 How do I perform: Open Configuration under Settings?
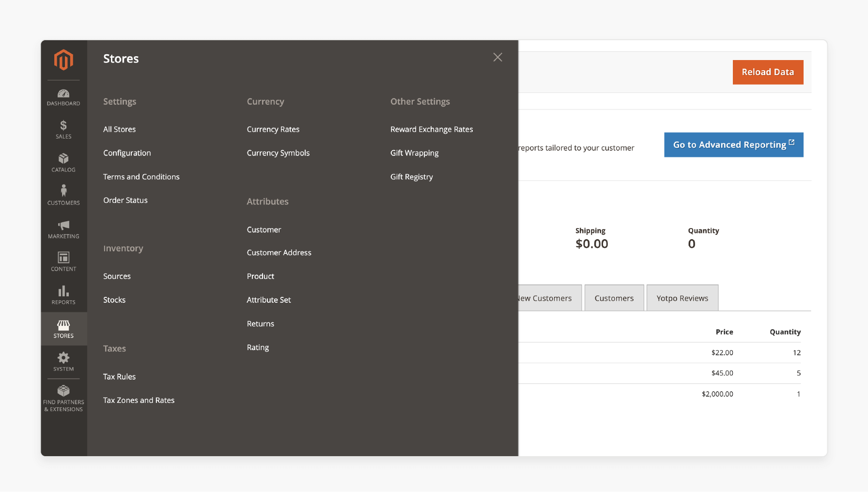127,153
